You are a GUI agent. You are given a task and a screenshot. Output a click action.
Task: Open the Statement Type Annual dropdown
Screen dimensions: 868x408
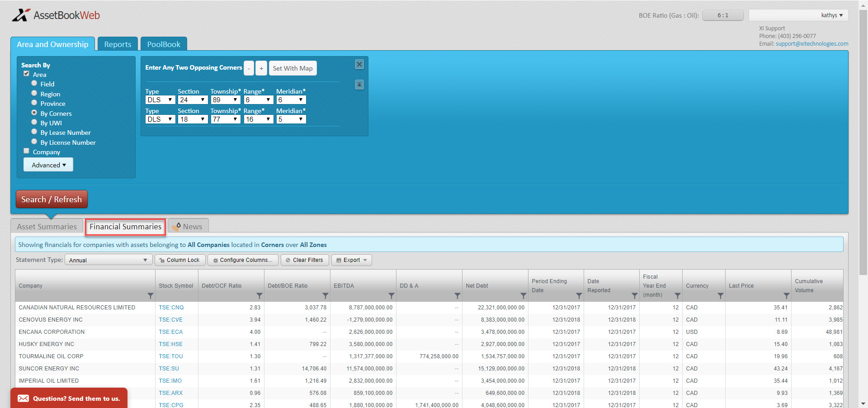tap(108, 260)
